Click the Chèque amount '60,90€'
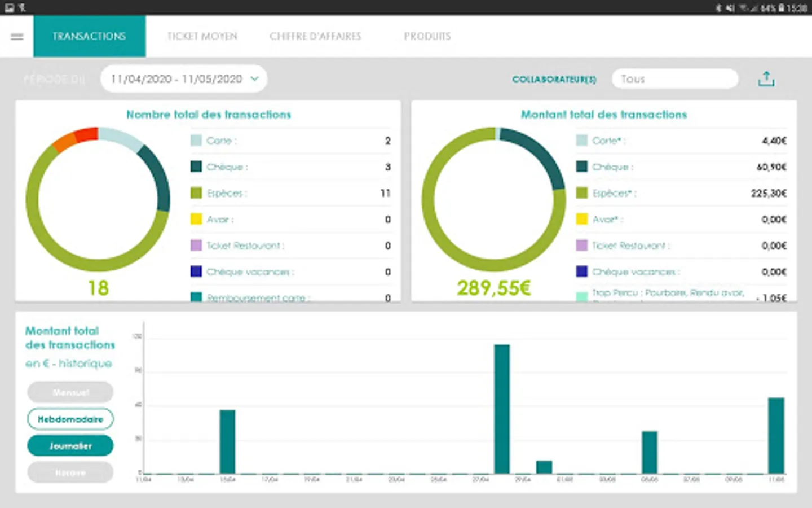812x508 pixels. (771, 167)
